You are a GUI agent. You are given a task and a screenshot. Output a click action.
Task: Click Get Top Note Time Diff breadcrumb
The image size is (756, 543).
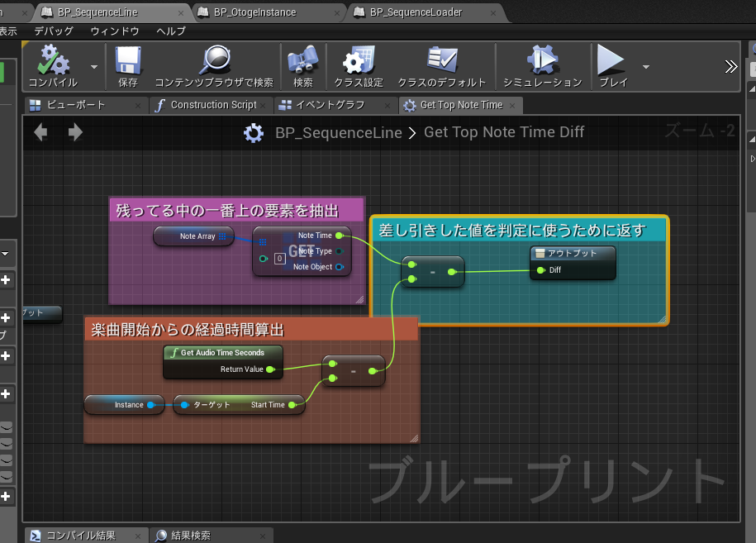pyautogui.click(x=504, y=132)
